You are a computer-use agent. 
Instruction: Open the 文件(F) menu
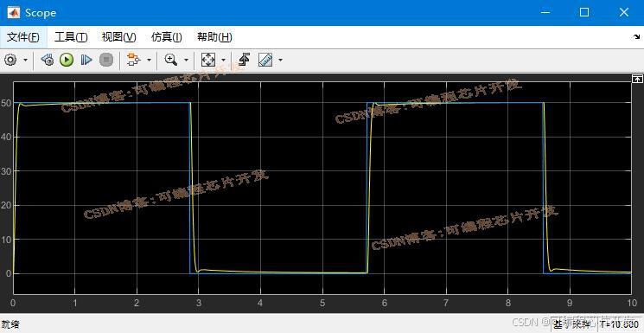click(x=23, y=37)
